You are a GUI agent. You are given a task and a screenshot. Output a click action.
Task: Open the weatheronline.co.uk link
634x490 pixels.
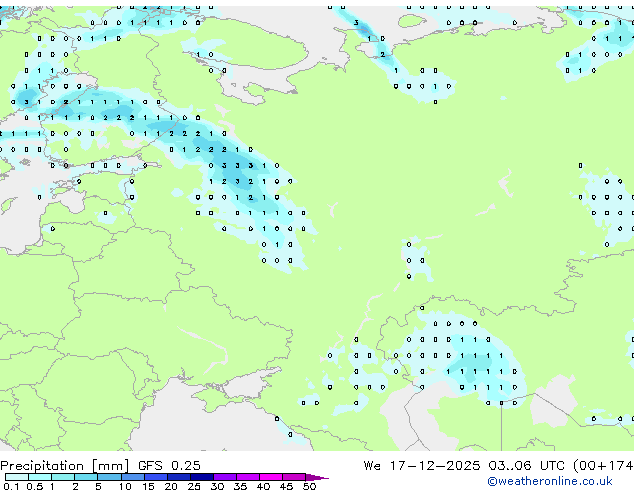[x=550, y=481]
